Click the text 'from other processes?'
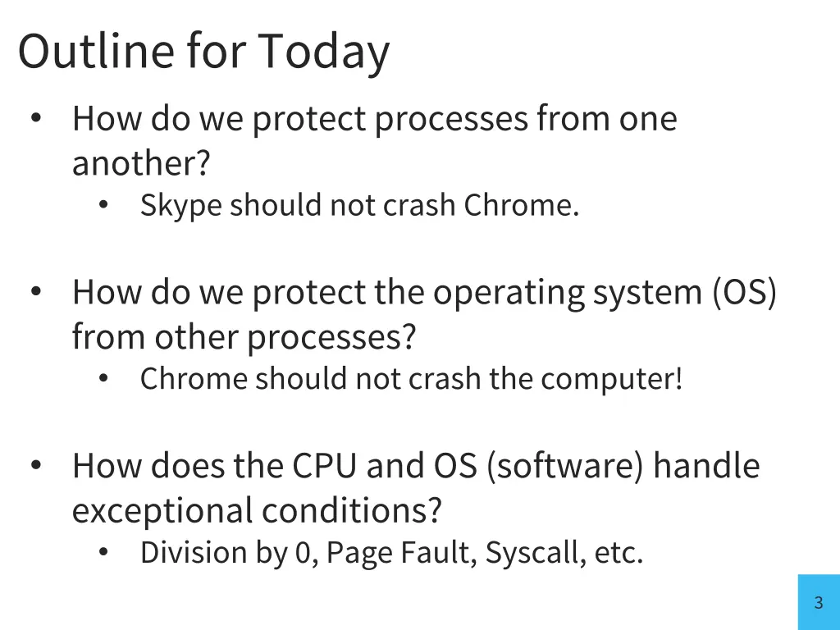The height and width of the screenshot is (630, 840). [x=244, y=337]
